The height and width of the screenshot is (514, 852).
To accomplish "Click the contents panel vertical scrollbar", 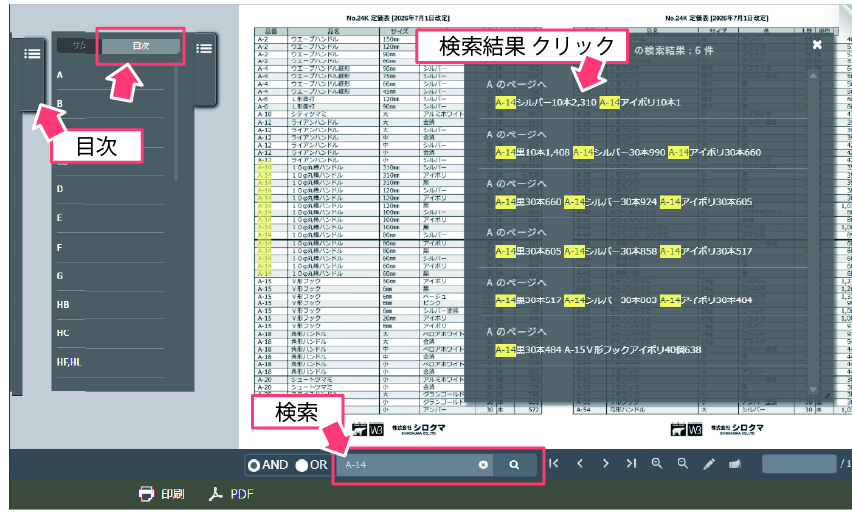I will point(176,123).
